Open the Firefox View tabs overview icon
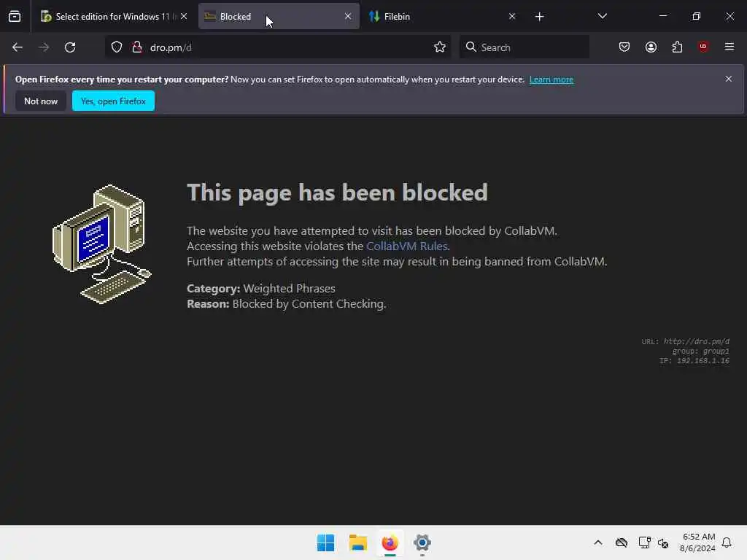Viewport: 747px width, 560px height. (x=15, y=16)
